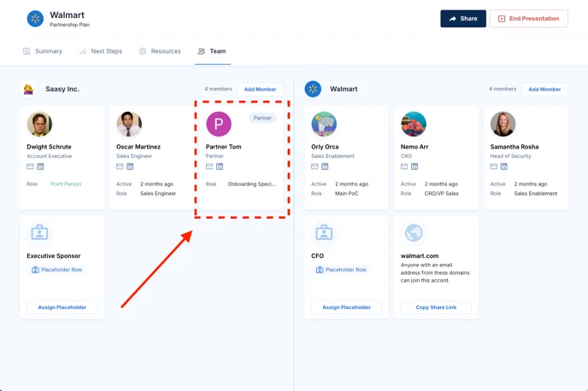Add Member to Walmart team
This screenshot has width=588, height=391.
click(x=544, y=89)
